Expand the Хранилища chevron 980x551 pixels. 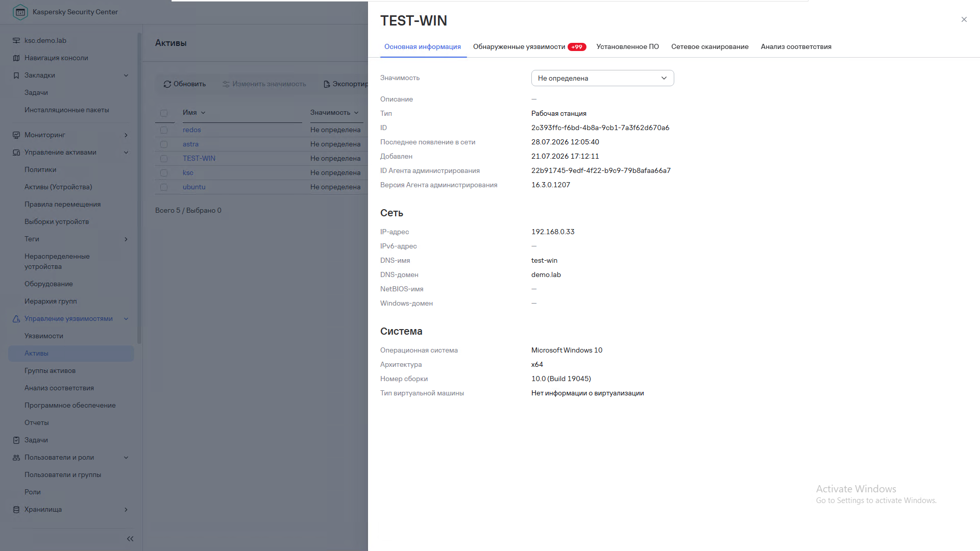coord(126,510)
